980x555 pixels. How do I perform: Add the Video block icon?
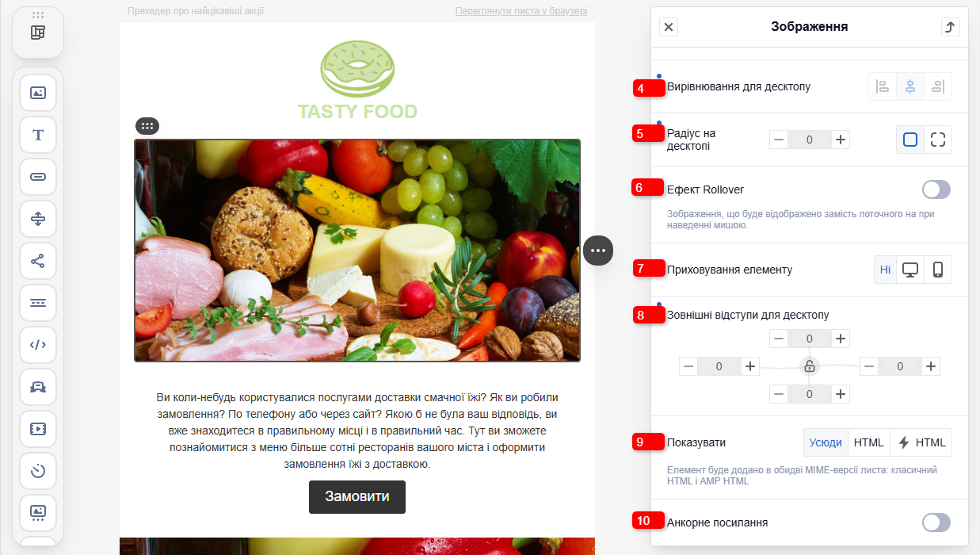pyautogui.click(x=38, y=429)
